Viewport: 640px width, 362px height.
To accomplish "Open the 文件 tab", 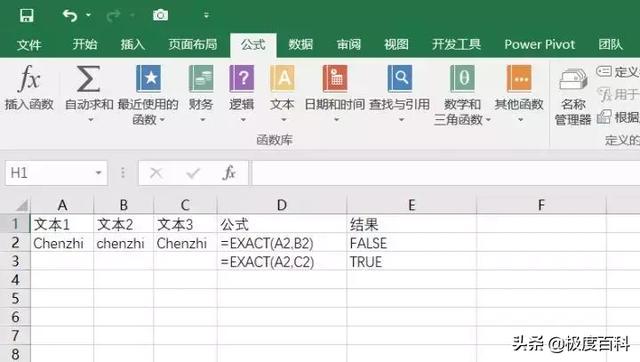I will [29, 44].
